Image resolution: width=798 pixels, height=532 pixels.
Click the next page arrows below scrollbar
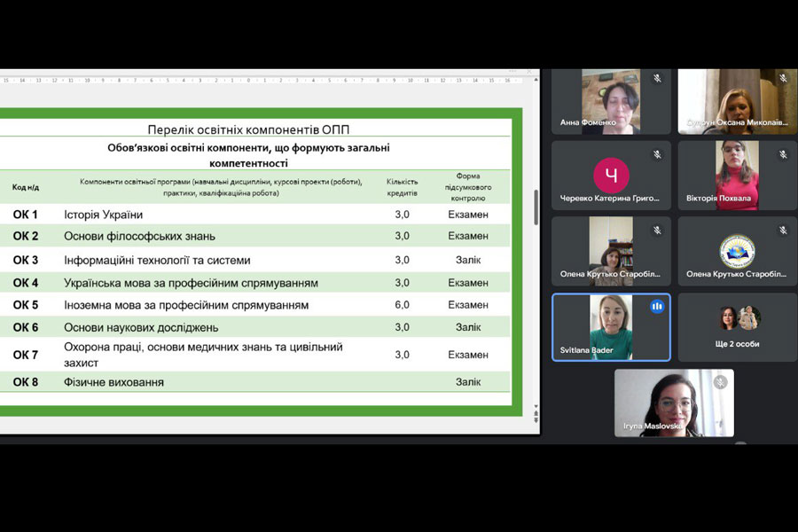tap(536, 419)
